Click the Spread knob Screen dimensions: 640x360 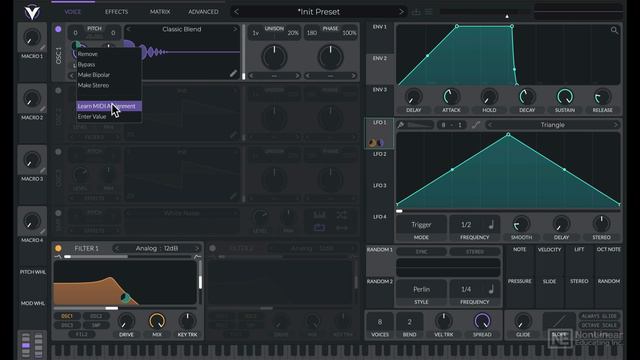(482, 321)
